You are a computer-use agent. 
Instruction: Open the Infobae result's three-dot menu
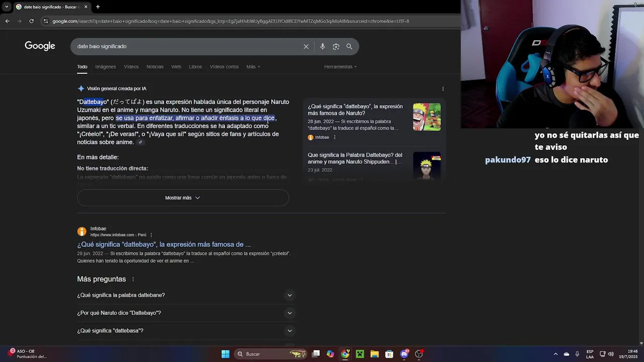click(151, 235)
